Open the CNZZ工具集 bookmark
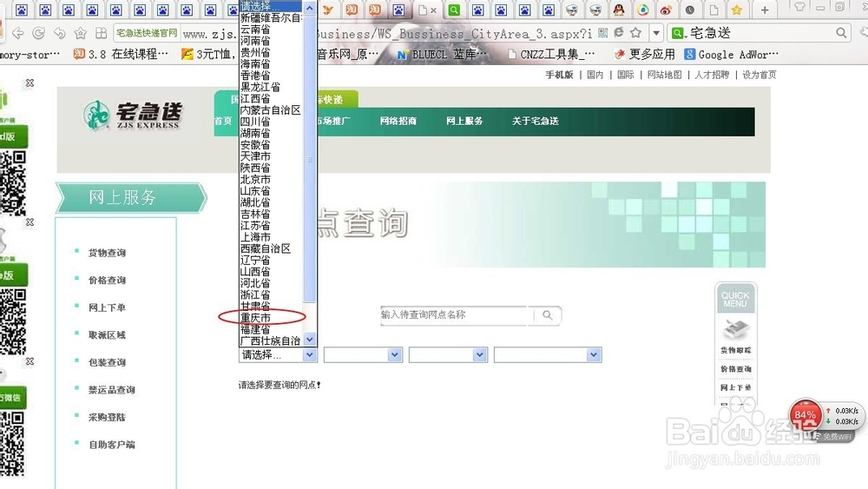This screenshot has width=868, height=489. (x=551, y=54)
